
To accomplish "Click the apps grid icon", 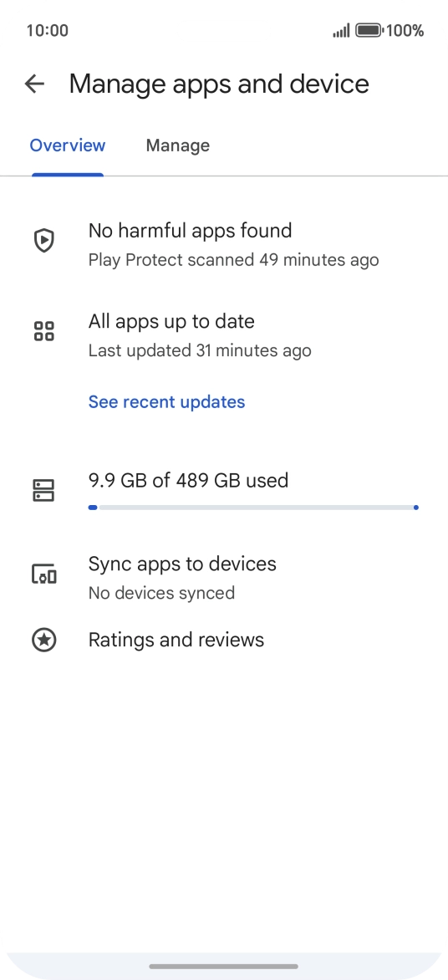I will 43,331.
